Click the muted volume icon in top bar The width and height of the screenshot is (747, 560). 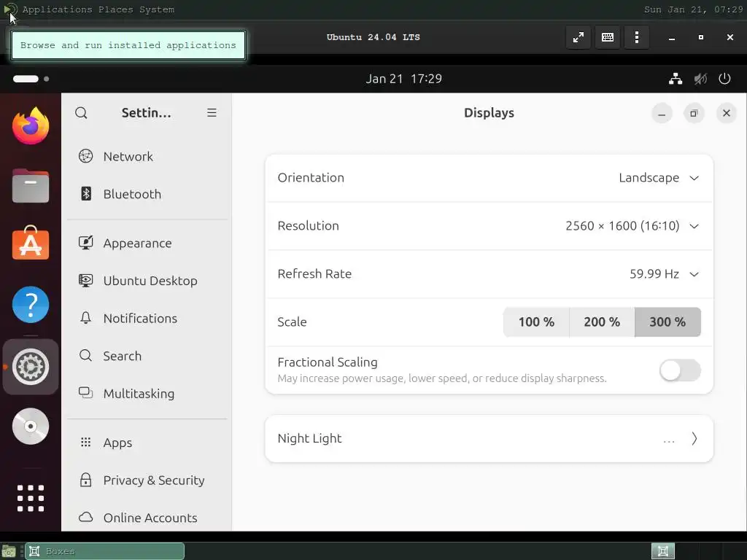click(x=700, y=79)
